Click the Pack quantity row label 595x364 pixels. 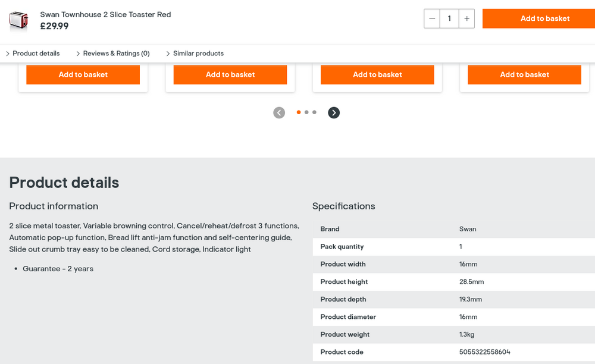[x=342, y=246]
